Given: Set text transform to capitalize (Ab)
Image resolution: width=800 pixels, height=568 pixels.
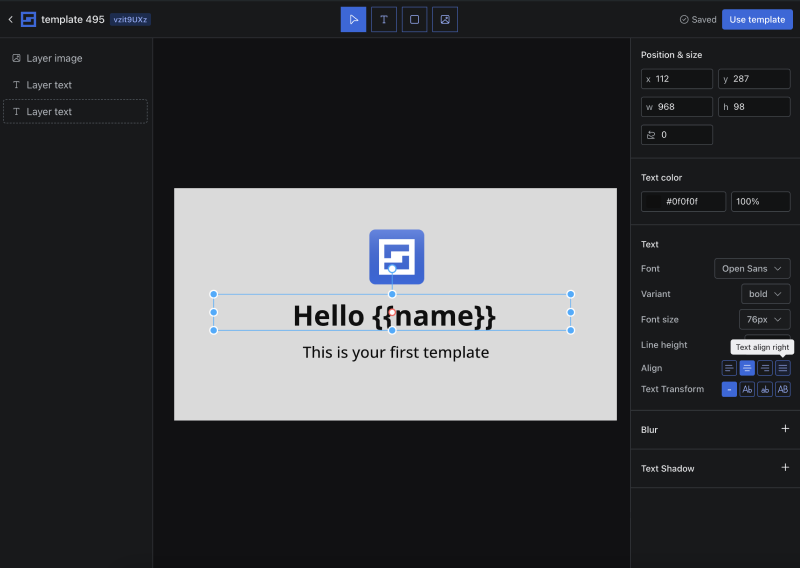Looking at the screenshot, I should point(747,389).
